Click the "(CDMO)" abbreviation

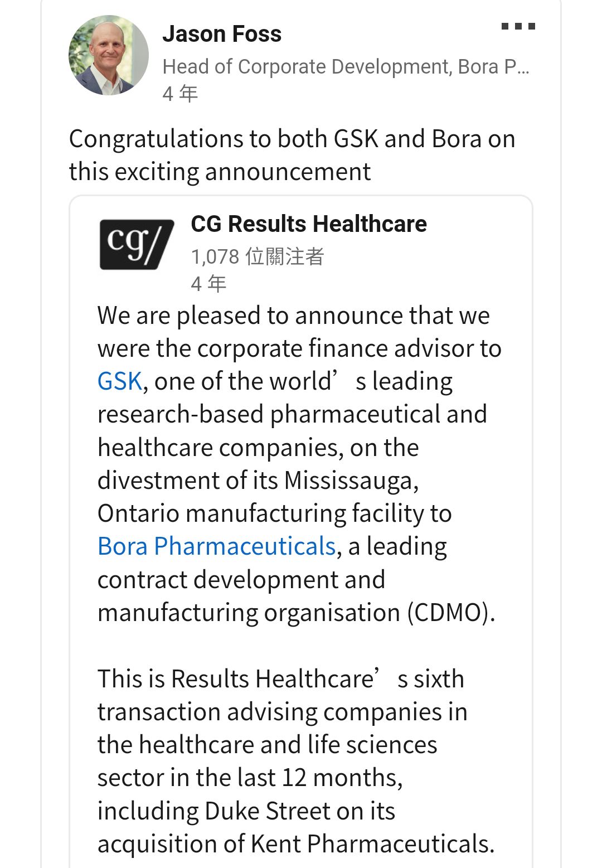pyautogui.click(x=450, y=613)
